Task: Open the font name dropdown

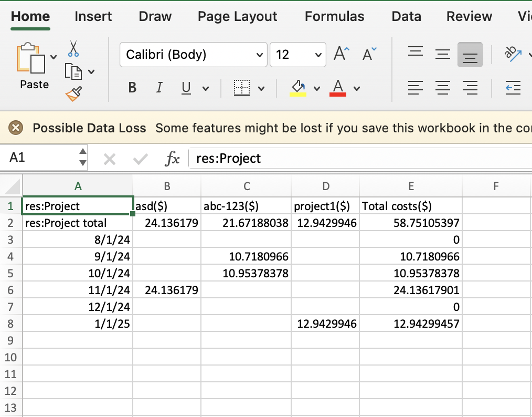Action: click(x=259, y=55)
